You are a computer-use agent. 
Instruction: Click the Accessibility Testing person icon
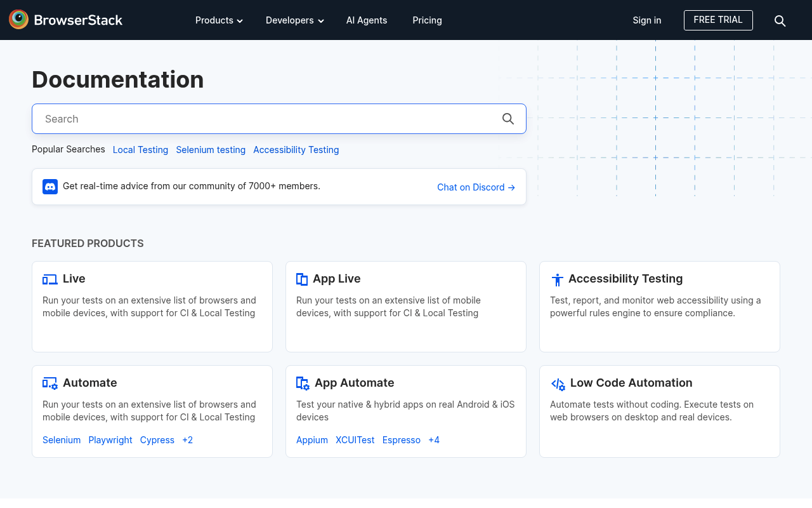pyautogui.click(x=557, y=279)
